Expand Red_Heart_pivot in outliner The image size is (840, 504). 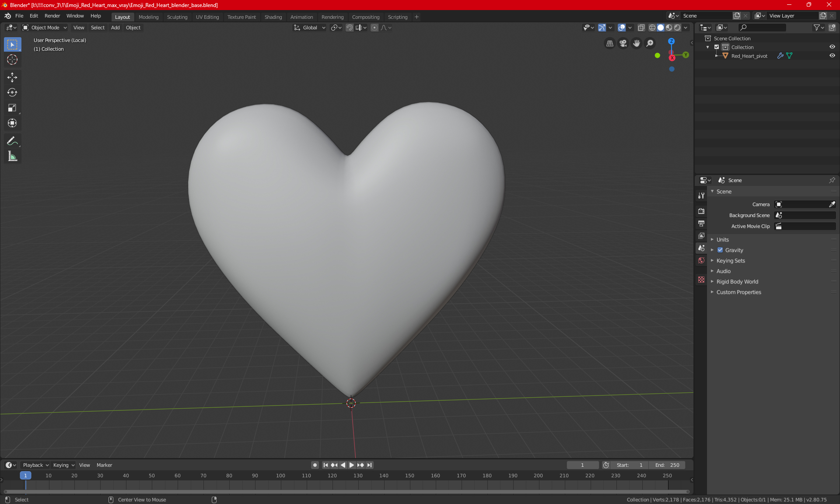point(717,56)
